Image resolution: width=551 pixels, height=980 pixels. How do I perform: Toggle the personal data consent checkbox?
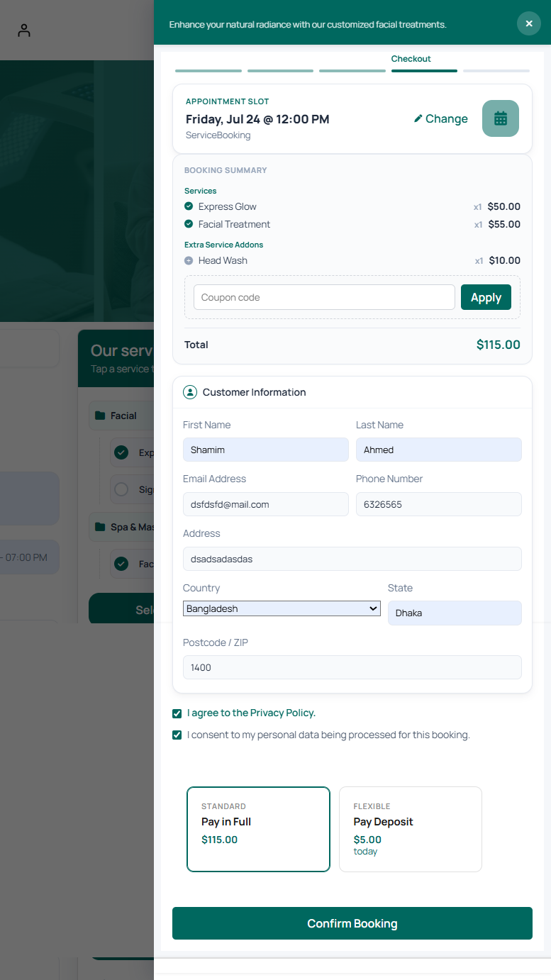[x=177, y=735]
